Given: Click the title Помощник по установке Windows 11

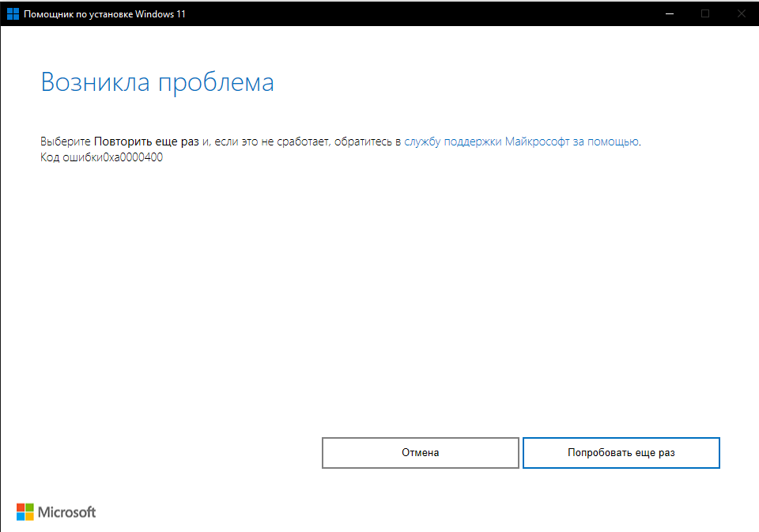Looking at the screenshot, I should (x=104, y=14).
